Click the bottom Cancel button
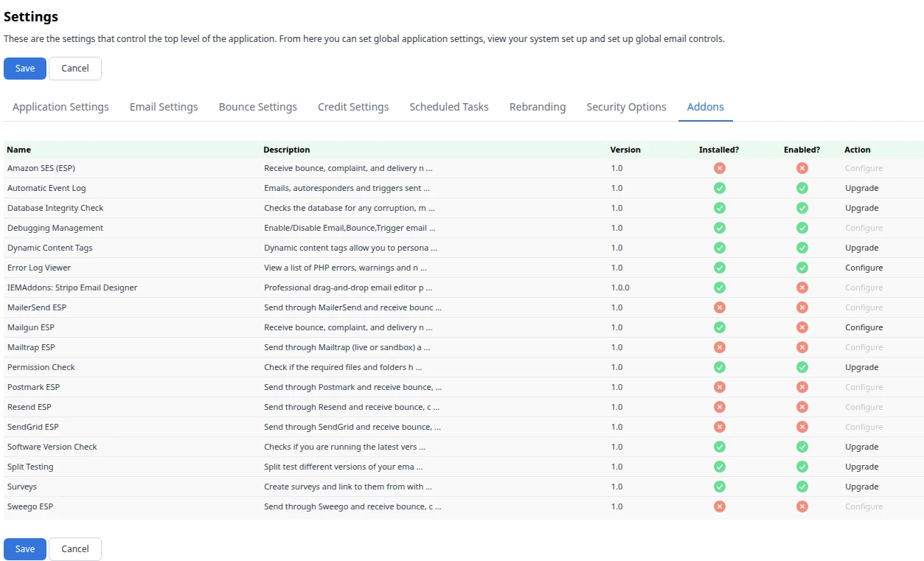The image size is (924, 561). (x=75, y=549)
